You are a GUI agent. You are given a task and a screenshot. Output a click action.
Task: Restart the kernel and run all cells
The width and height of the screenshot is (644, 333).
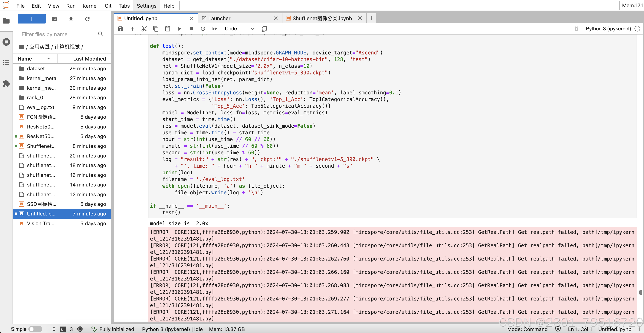[214, 29]
